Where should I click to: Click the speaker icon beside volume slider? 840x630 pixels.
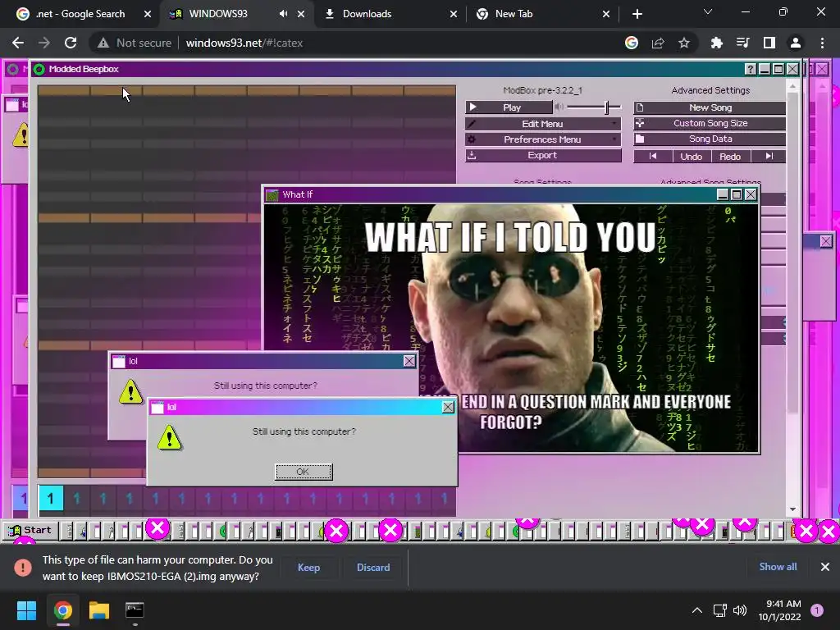point(559,107)
